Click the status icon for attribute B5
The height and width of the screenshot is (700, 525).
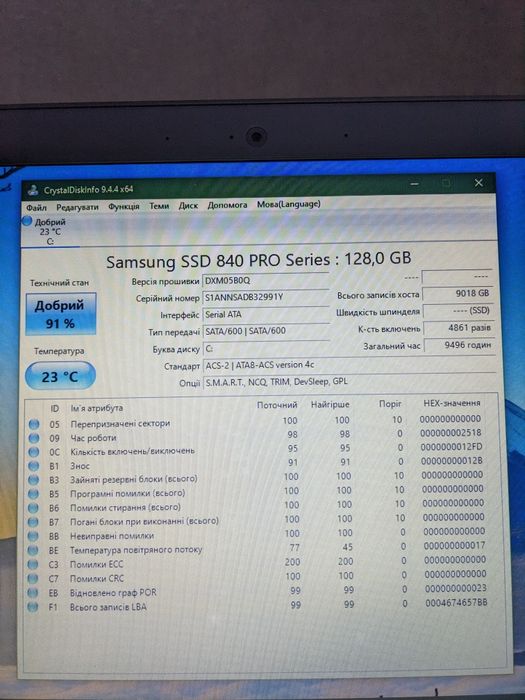[33, 494]
